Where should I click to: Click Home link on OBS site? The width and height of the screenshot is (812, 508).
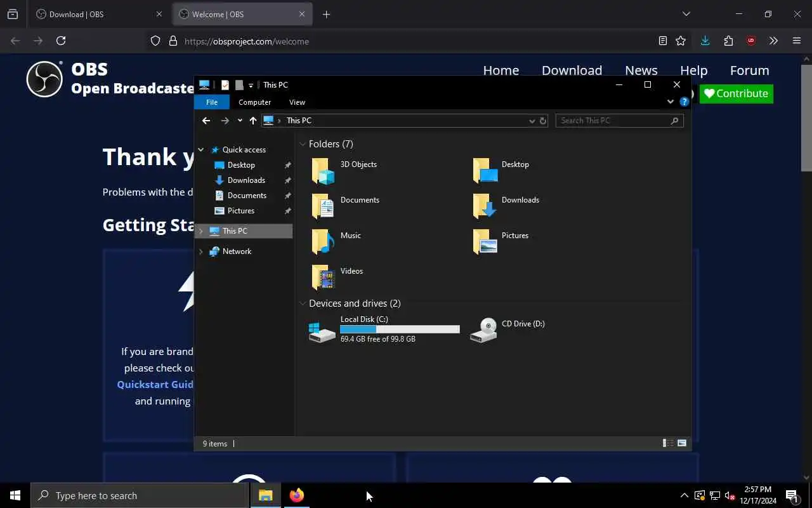(501, 70)
